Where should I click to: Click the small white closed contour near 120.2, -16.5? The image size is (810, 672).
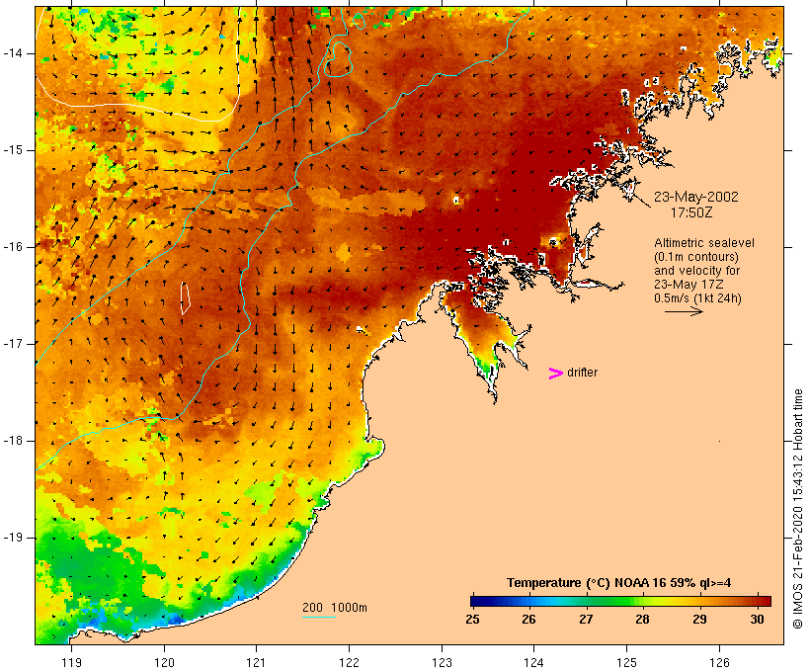pyautogui.click(x=185, y=298)
